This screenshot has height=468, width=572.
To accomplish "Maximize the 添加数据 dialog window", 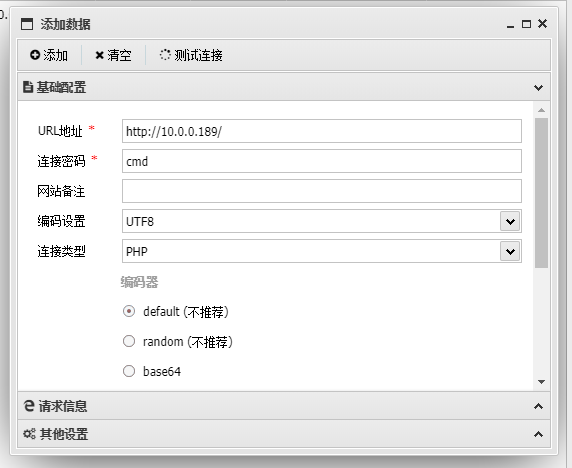I will click(526, 24).
